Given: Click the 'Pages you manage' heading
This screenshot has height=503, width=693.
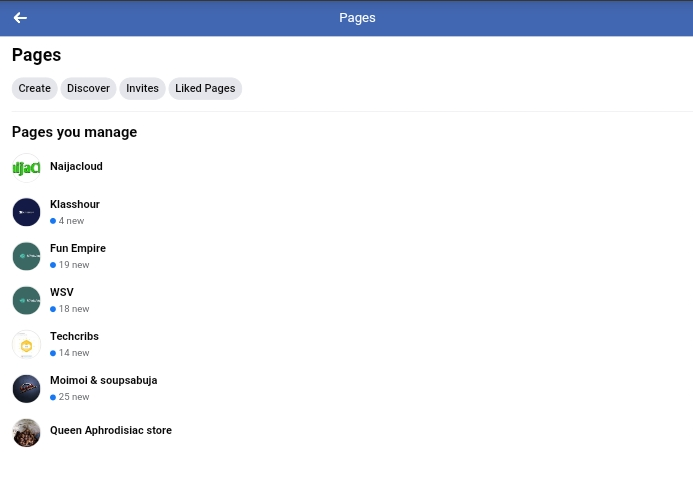Looking at the screenshot, I should coord(74,132).
